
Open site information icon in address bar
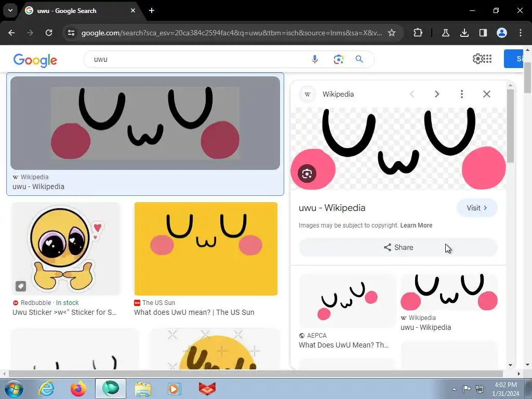[71, 33]
